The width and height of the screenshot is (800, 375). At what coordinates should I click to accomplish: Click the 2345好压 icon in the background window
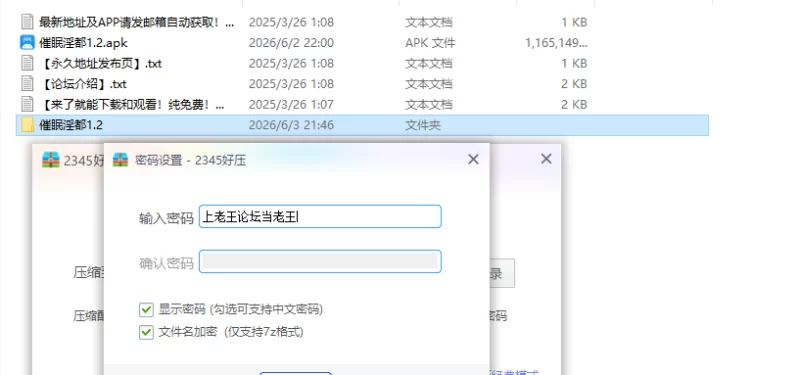(x=51, y=160)
